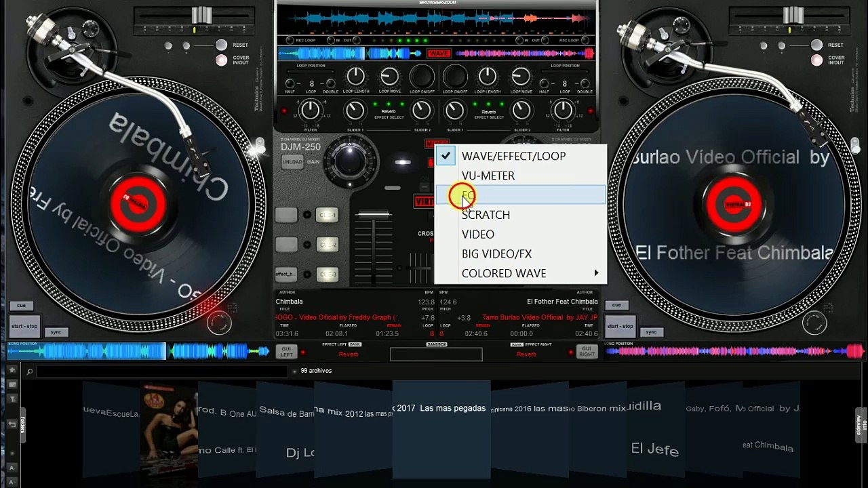Choose VU-METER from the context menu

tap(520, 176)
